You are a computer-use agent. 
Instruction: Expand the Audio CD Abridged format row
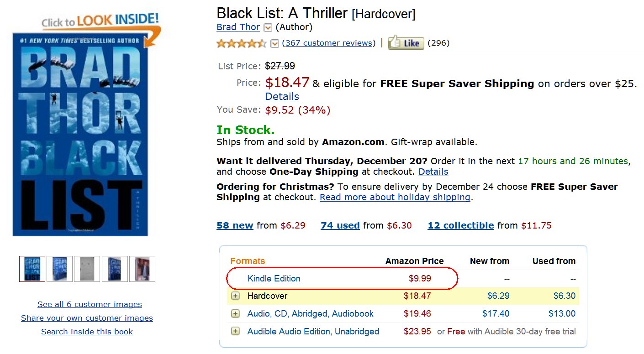click(x=235, y=314)
